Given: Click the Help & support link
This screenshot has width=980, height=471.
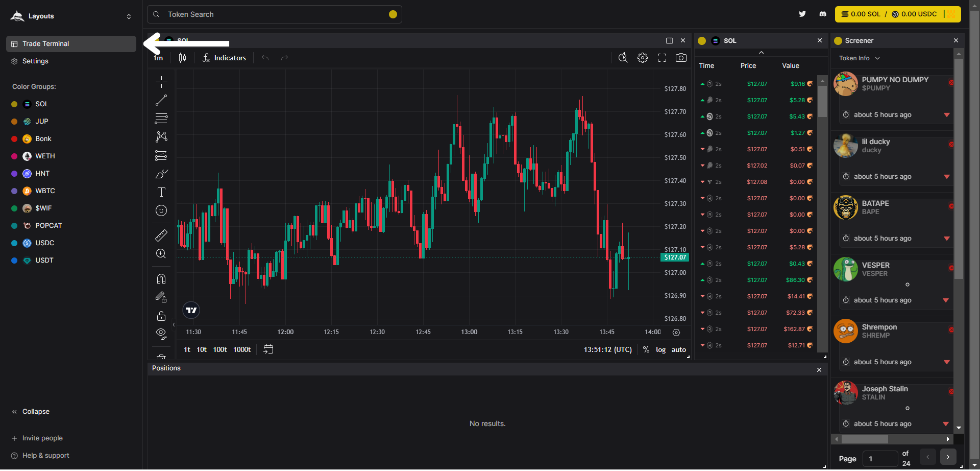Looking at the screenshot, I should [45, 456].
